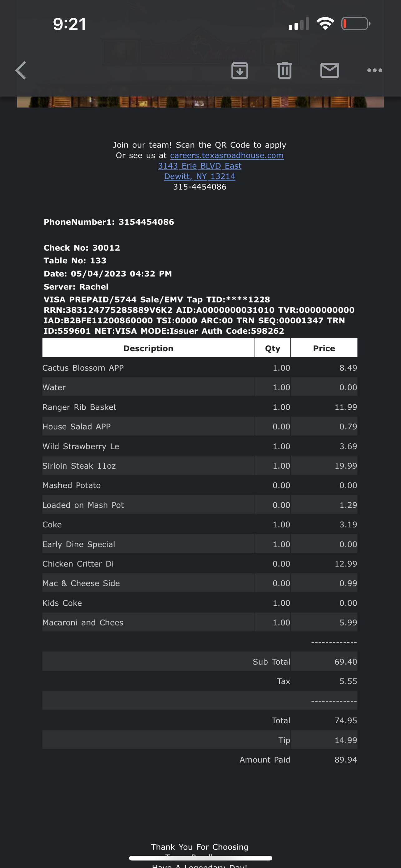The height and width of the screenshot is (868, 401).
Task: Delete the email using trash icon
Action: coord(285,70)
